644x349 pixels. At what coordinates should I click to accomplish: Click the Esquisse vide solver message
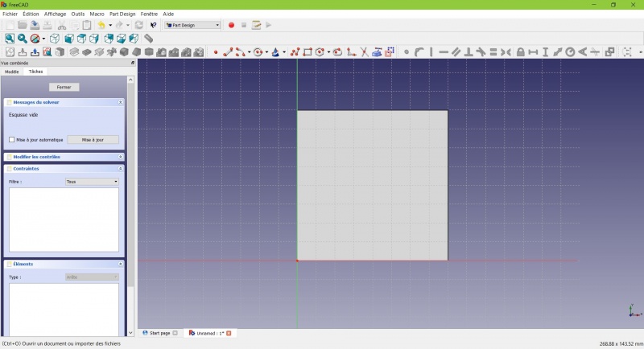(23, 115)
